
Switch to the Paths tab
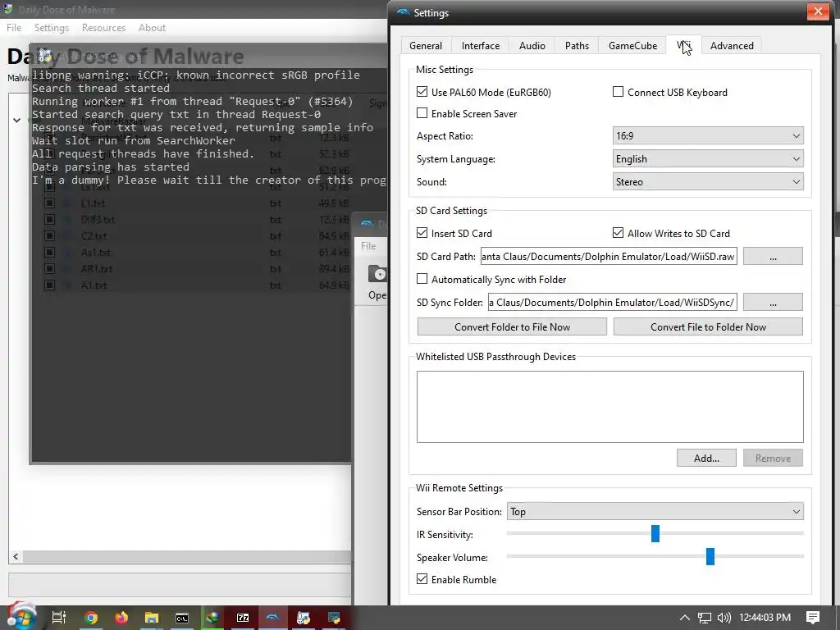tap(577, 46)
